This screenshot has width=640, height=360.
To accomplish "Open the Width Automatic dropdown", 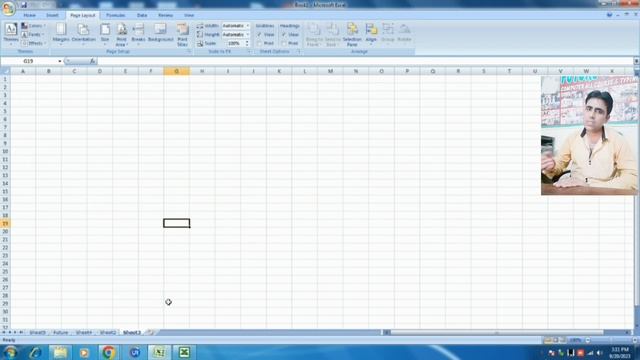I will pyautogui.click(x=248, y=26).
